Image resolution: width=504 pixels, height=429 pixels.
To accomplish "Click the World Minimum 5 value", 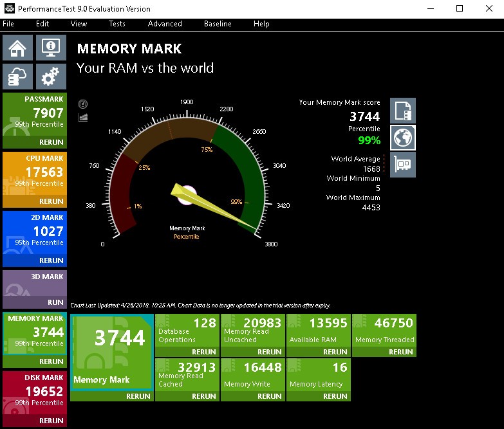I will [378, 188].
